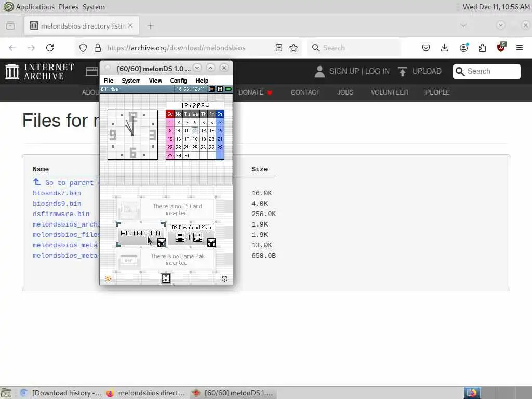Click the web archive icon in Archive header
This screenshot has height=399, width=532.
(x=91, y=72)
